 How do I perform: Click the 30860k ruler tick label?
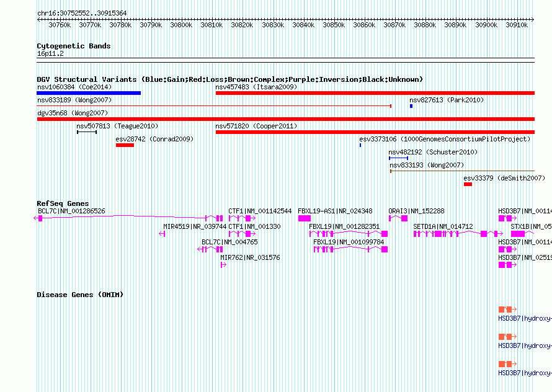(364, 25)
